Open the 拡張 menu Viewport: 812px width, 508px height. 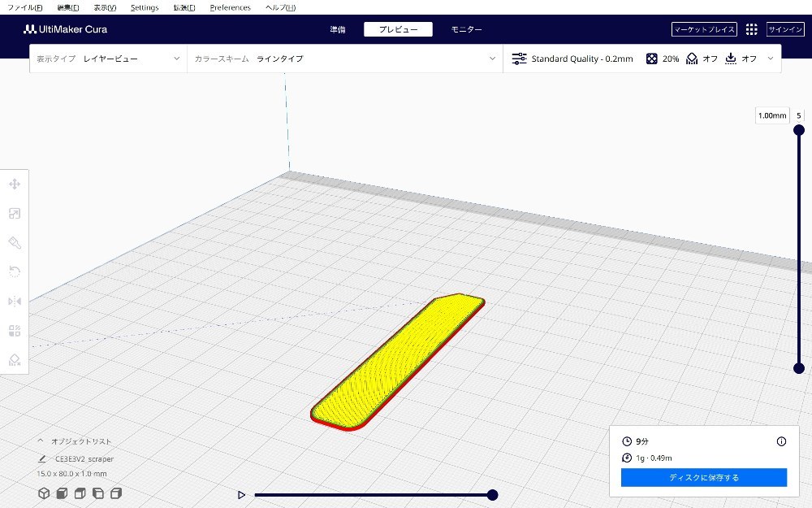184,7
